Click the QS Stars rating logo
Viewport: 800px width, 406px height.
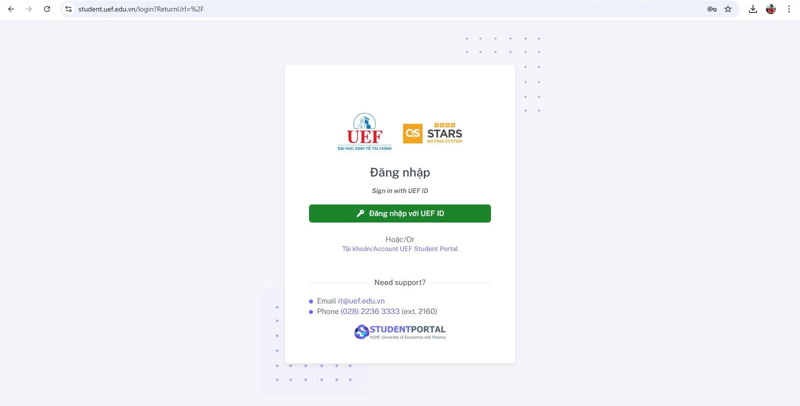[433, 134]
